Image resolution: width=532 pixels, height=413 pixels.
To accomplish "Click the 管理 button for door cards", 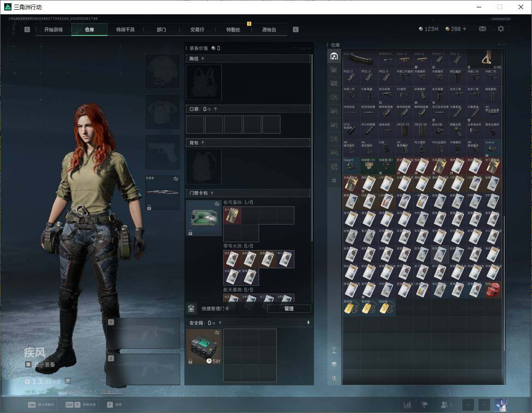I will (289, 308).
